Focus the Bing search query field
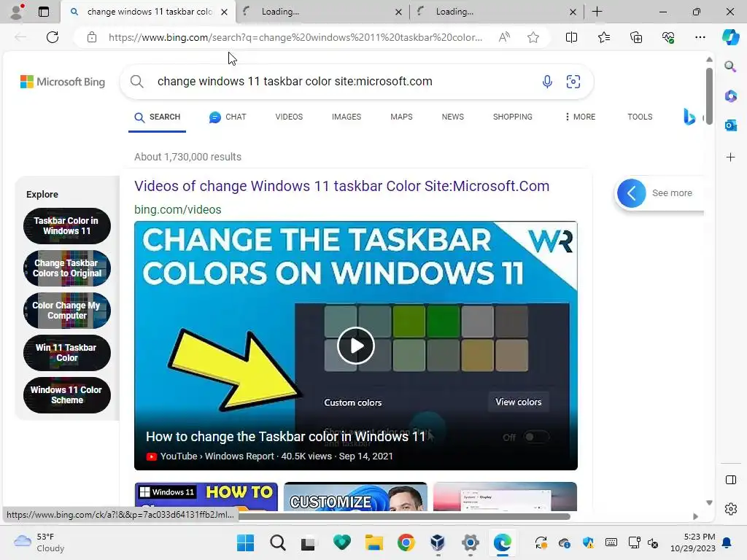The height and width of the screenshot is (560, 747). [x=295, y=82]
